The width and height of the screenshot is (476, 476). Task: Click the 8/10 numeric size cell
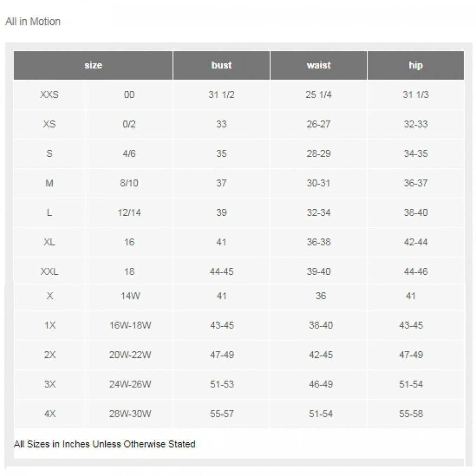(129, 183)
